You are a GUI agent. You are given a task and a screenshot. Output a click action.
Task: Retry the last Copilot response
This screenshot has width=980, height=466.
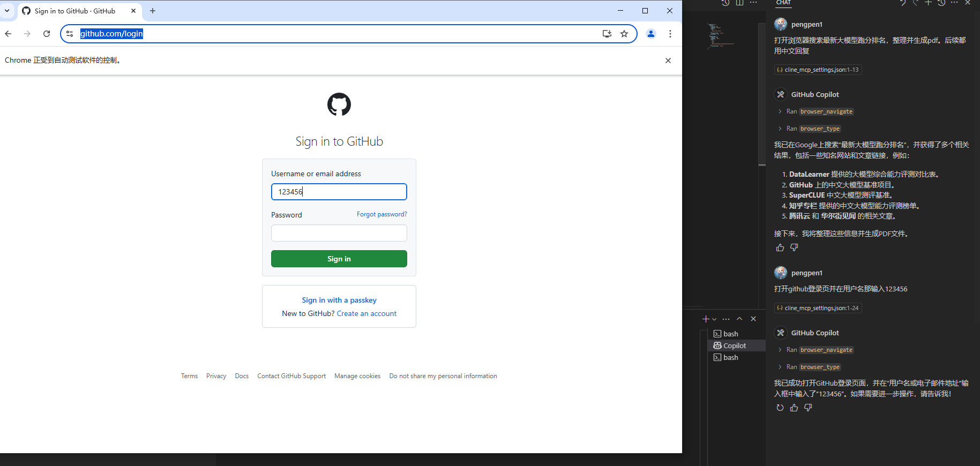click(780, 408)
